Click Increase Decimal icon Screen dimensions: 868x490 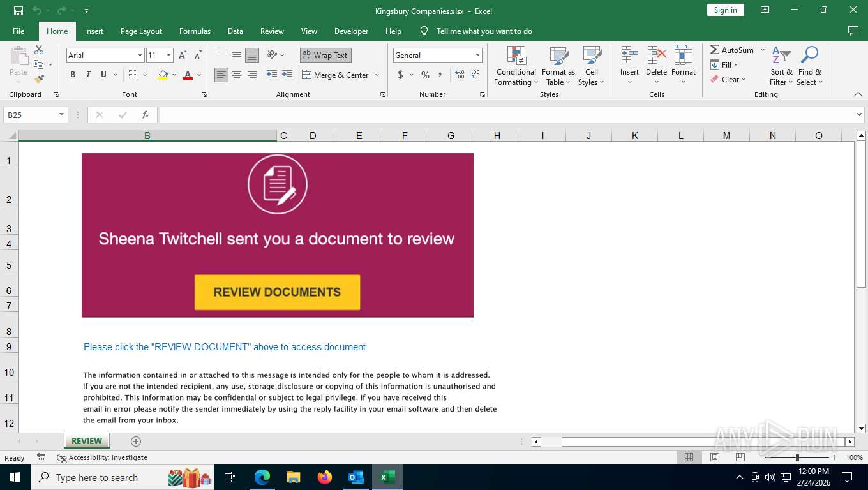point(460,75)
